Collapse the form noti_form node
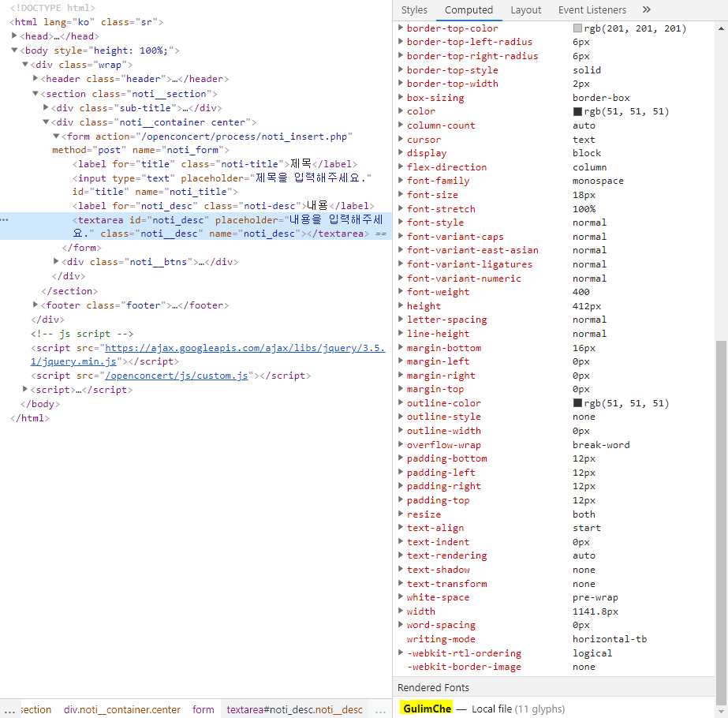 (56, 136)
